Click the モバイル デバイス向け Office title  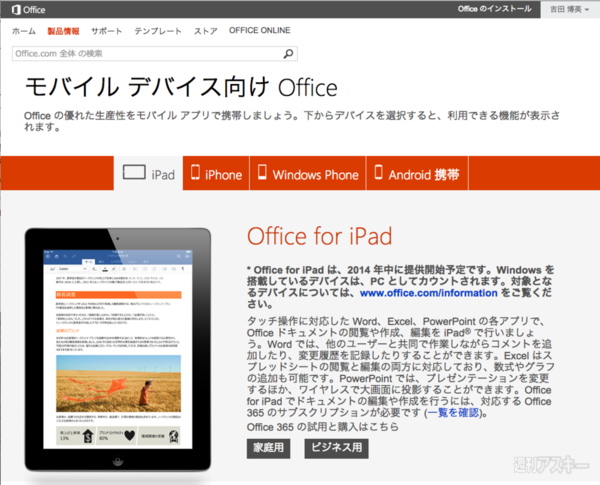[181, 87]
